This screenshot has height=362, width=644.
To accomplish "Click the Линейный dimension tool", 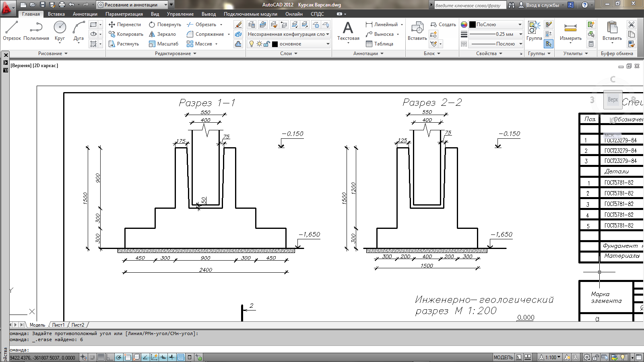I will (x=382, y=25).
